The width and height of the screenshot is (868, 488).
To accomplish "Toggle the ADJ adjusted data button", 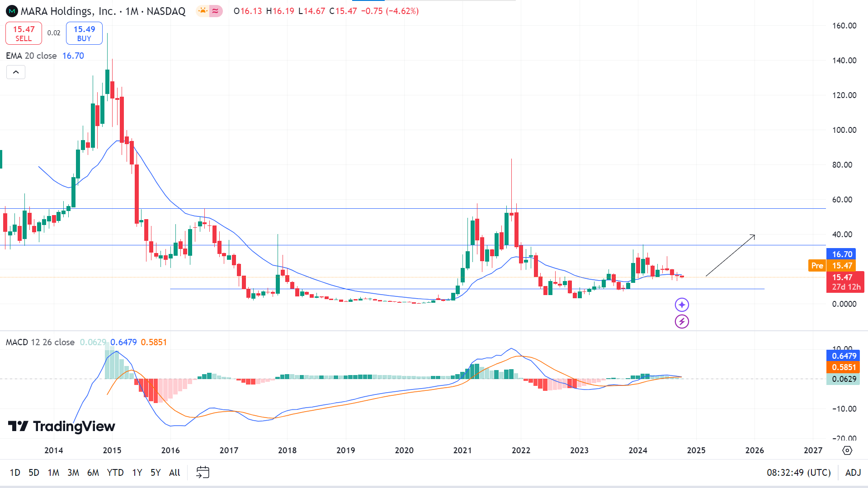I will pos(853,473).
